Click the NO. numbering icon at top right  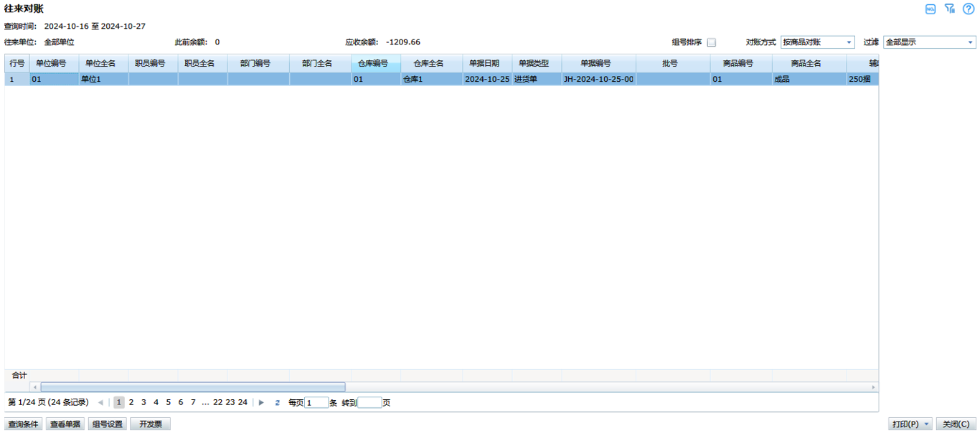coord(930,9)
